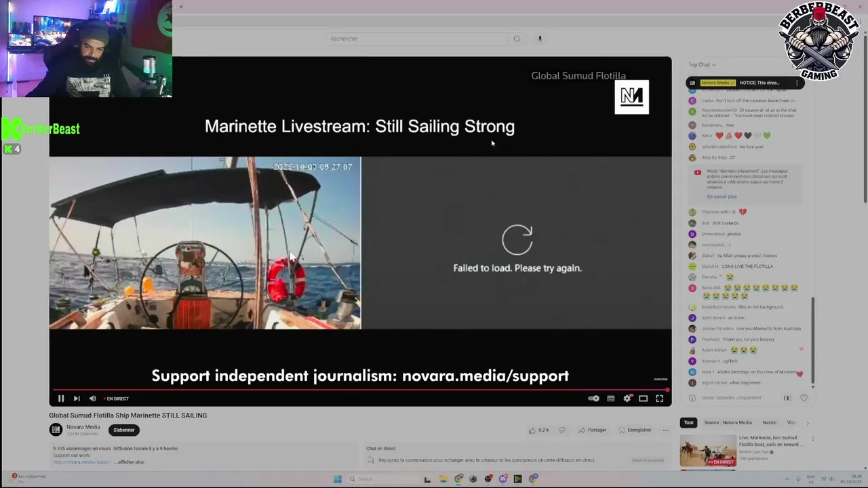Click the Novara Media logo in video
The width and height of the screenshot is (868, 488).
[631, 97]
